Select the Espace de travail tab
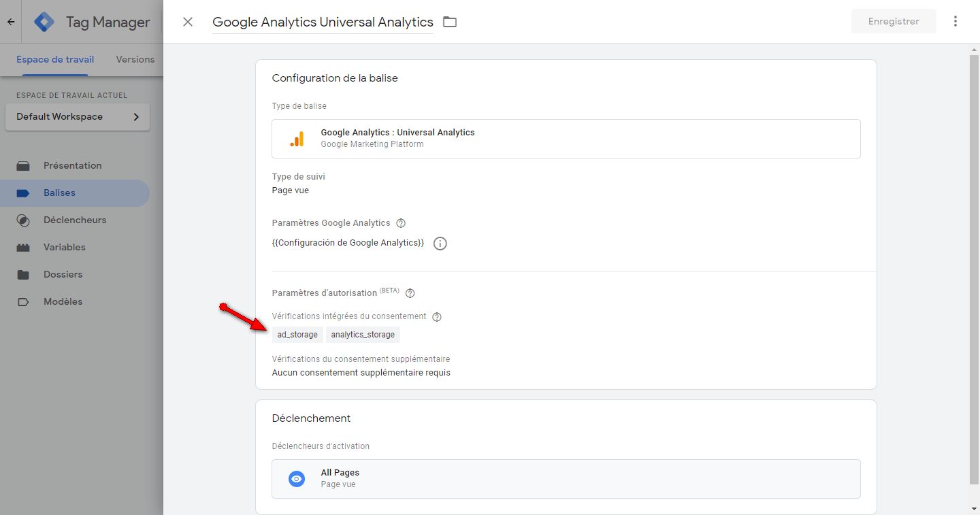This screenshot has width=980, height=515. pyautogui.click(x=55, y=59)
